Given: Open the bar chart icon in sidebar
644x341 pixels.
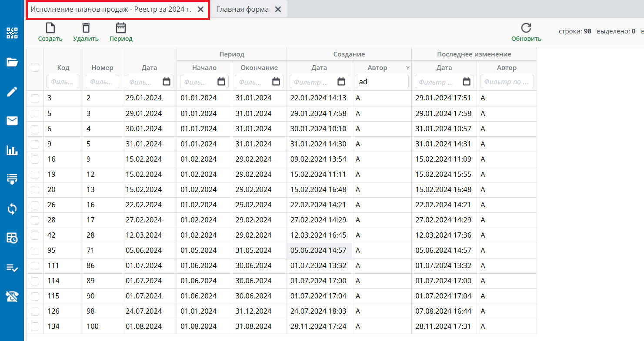Looking at the screenshot, I should [12, 150].
